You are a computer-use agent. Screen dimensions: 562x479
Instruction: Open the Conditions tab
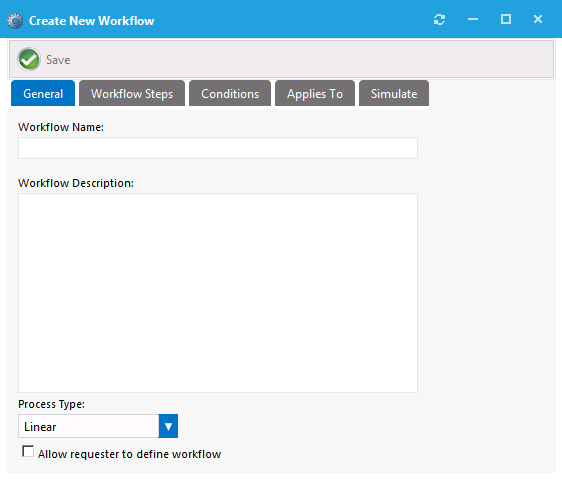point(230,93)
